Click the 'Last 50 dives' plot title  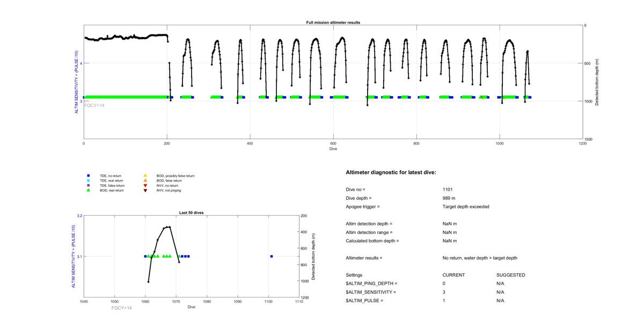tap(191, 213)
